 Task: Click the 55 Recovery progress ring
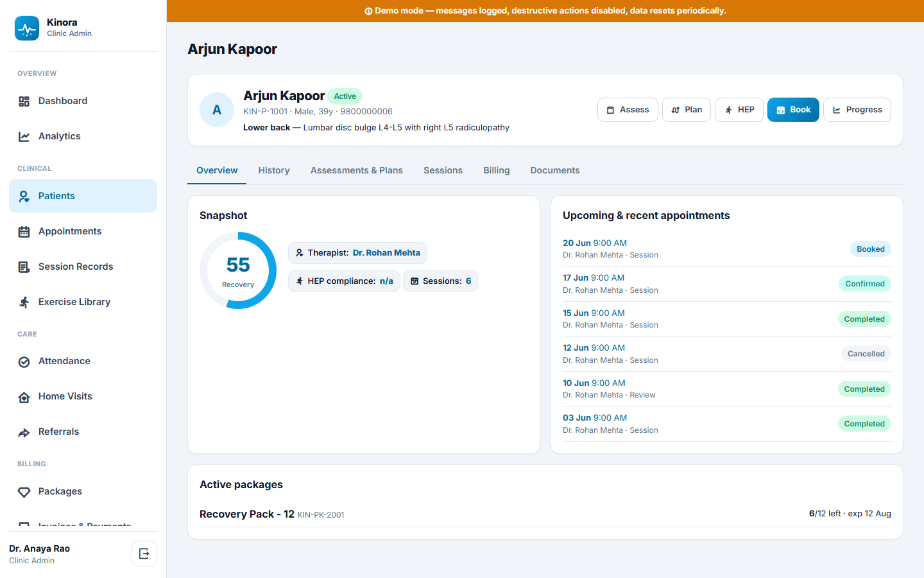pyautogui.click(x=238, y=270)
